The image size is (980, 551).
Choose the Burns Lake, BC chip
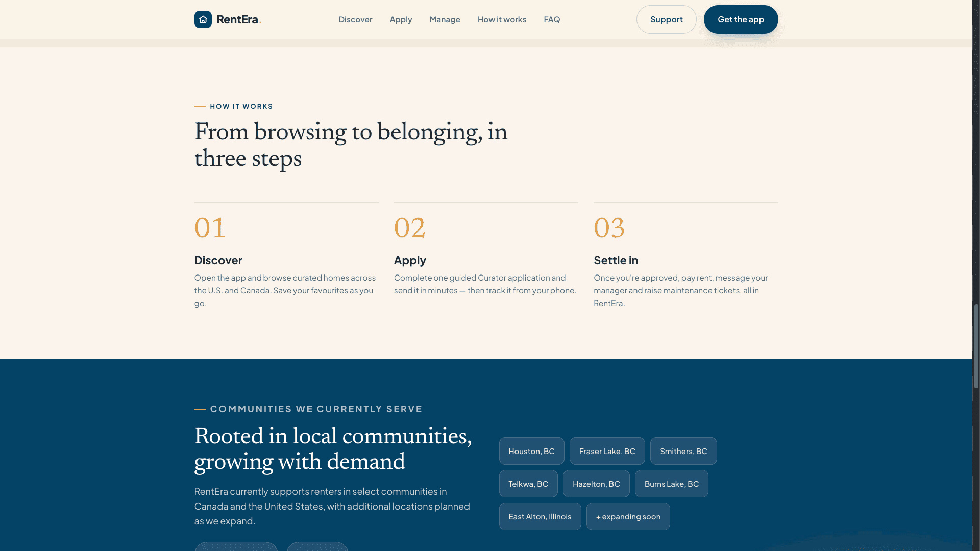click(x=671, y=484)
